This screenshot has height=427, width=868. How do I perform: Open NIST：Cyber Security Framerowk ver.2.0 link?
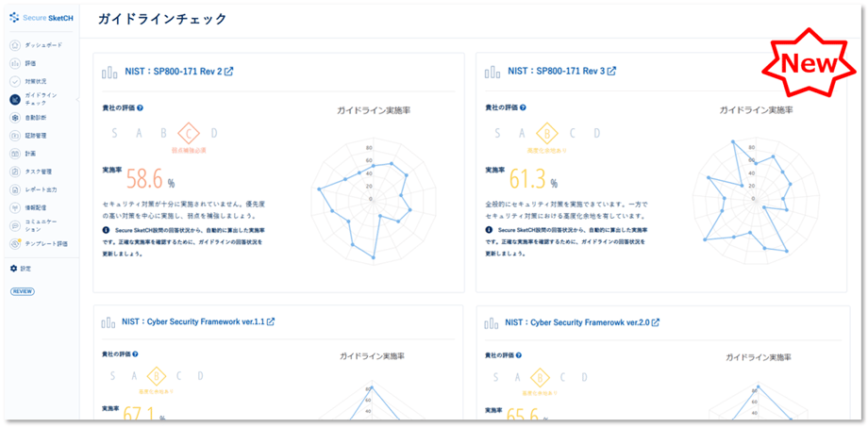(x=576, y=322)
